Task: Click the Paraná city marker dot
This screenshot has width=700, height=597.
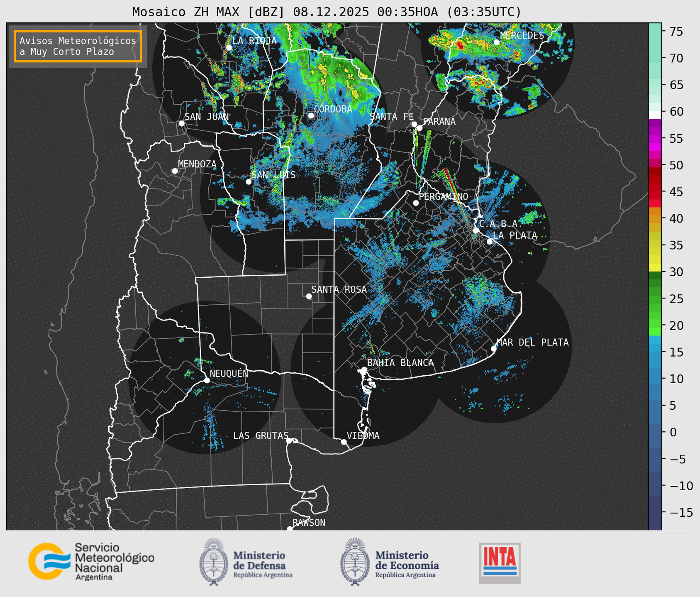Action: (x=420, y=128)
